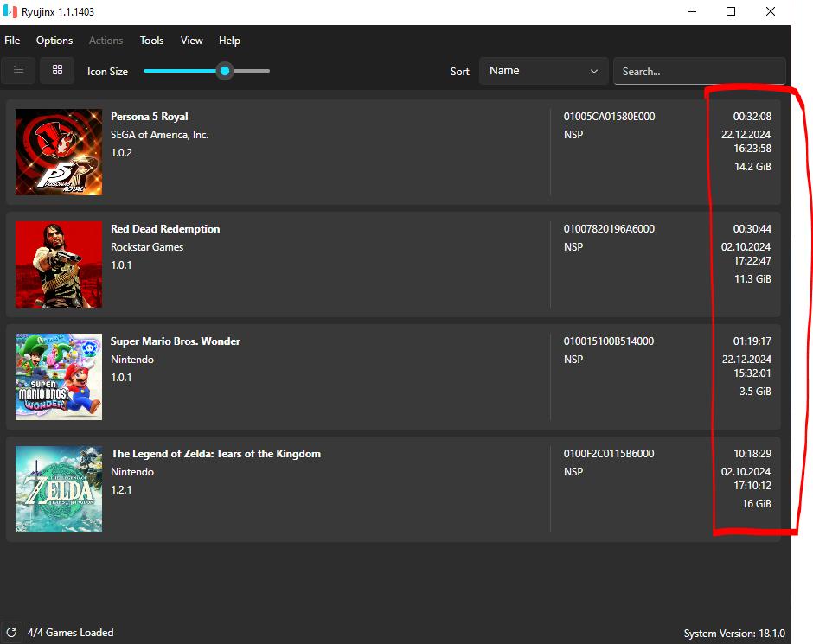
Task: Click SEGA of America, Inc. developer text
Action: click(x=160, y=135)
